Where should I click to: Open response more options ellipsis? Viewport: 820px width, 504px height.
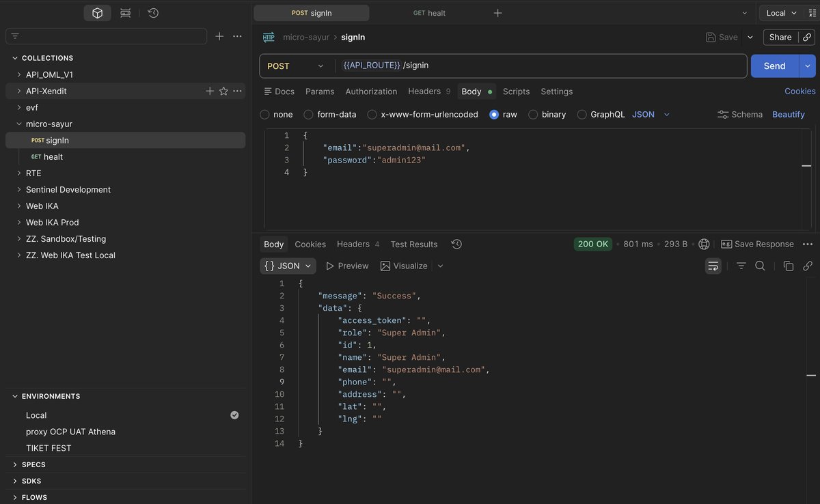(x=808, y=244)
